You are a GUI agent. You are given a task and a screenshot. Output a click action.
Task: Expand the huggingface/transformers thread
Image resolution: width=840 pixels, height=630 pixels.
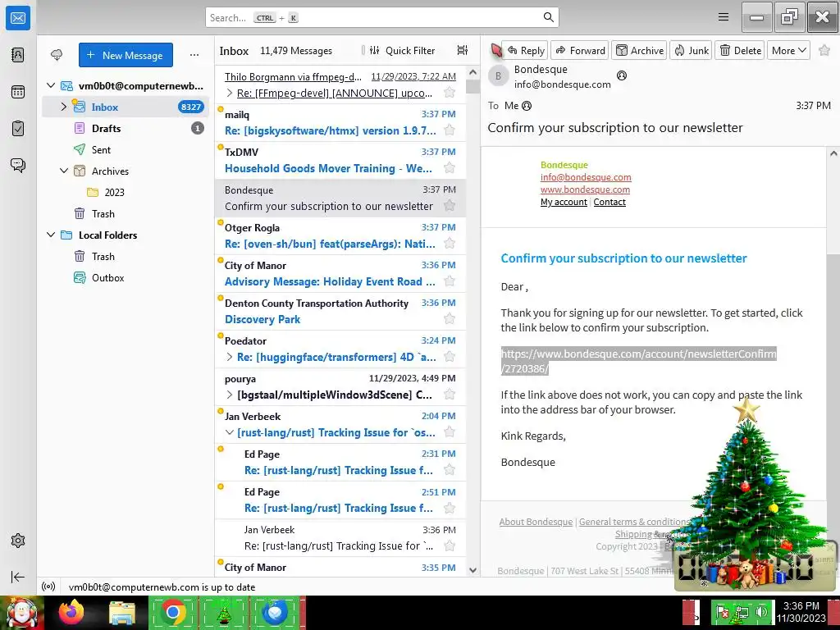click(230, 357)
